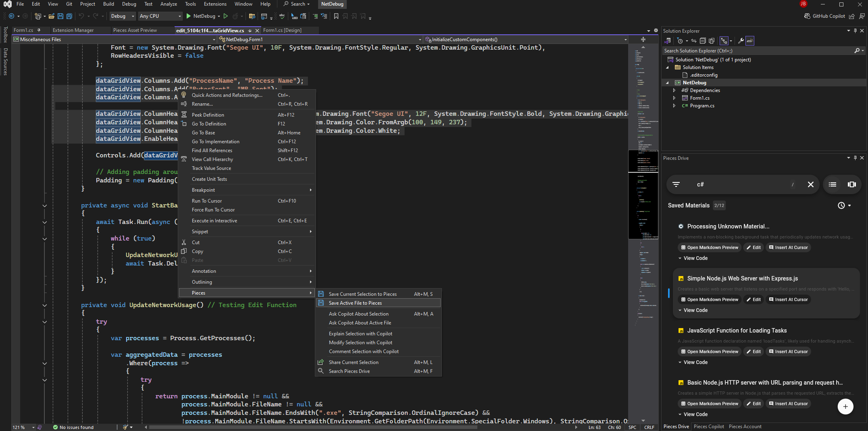Click the Properties wrench icon in Solution Explorer
The height and width of the screenshot is (431, 868).
tap(741, 41)
